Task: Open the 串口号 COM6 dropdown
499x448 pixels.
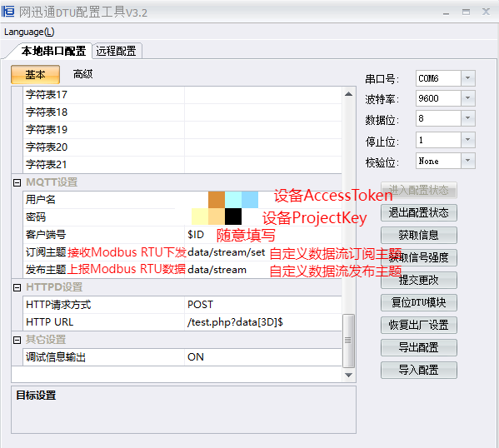Action: 468,78
